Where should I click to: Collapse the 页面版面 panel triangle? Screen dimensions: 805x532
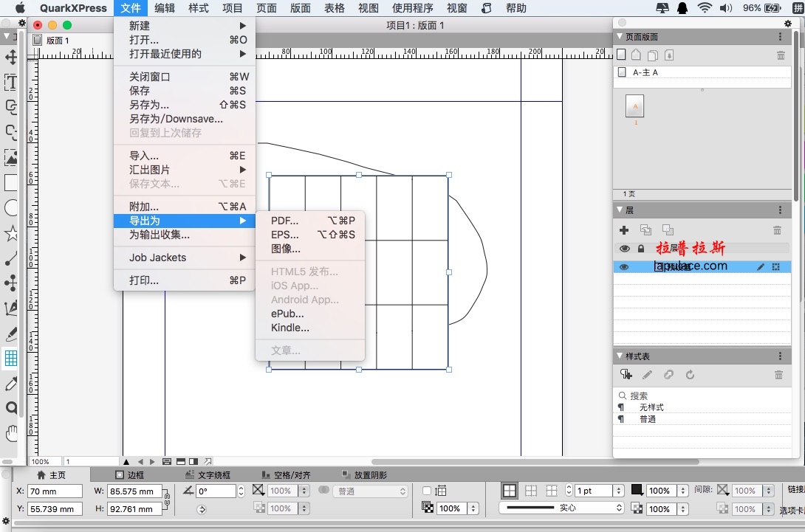(x=620, y=36)
